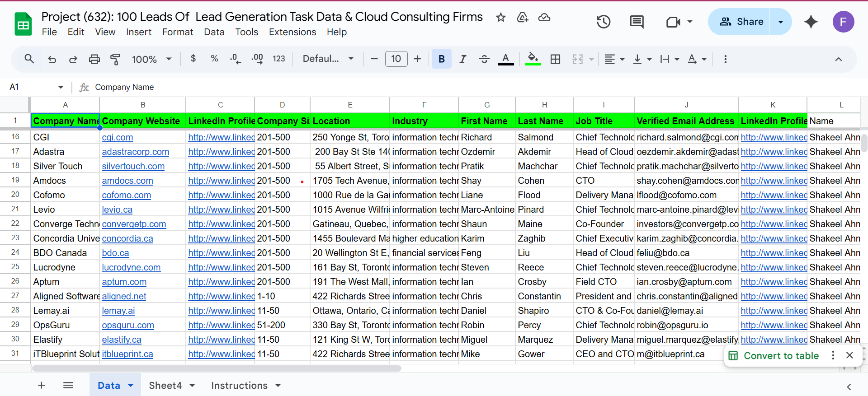This screenshot has height=396, width=868.
Task: Redo the last action
Action: [x=73, y=59]
